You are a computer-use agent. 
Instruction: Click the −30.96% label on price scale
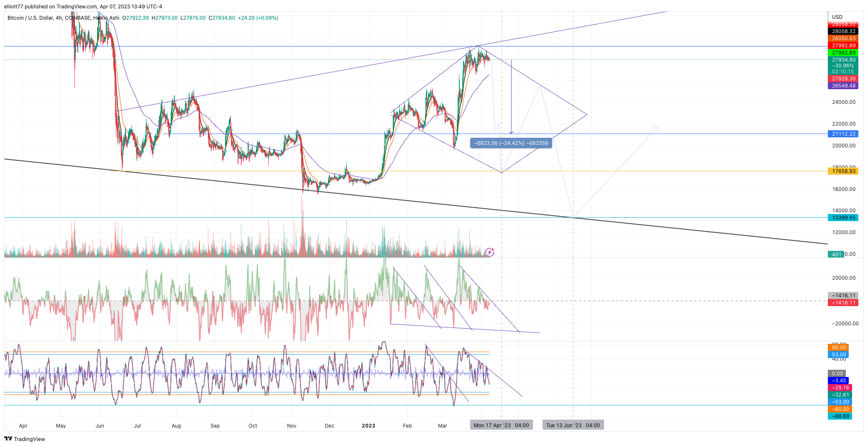point(843,66)
